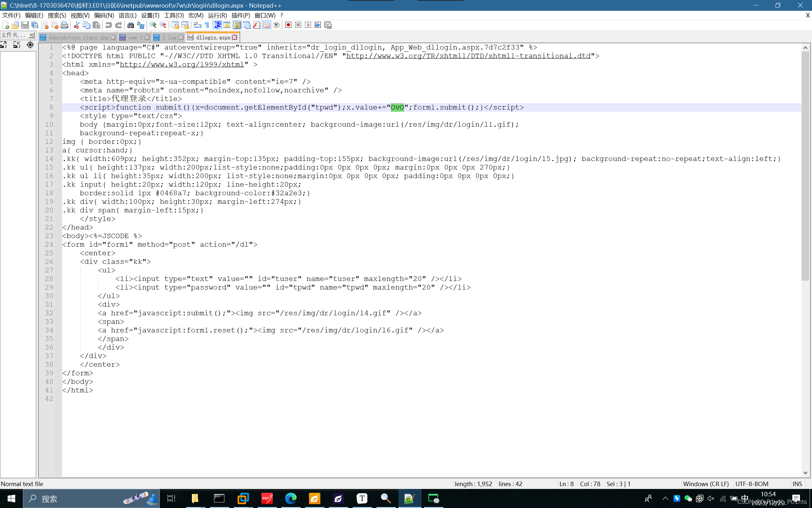Click Run macro multiple times icon
This screenshot has height=508, width=812.
318,25
